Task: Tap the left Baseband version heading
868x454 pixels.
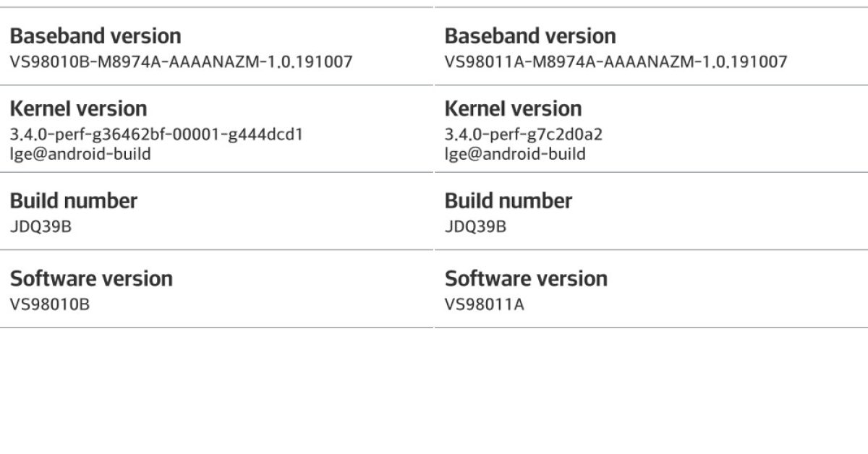Action: tap(95, 36)
